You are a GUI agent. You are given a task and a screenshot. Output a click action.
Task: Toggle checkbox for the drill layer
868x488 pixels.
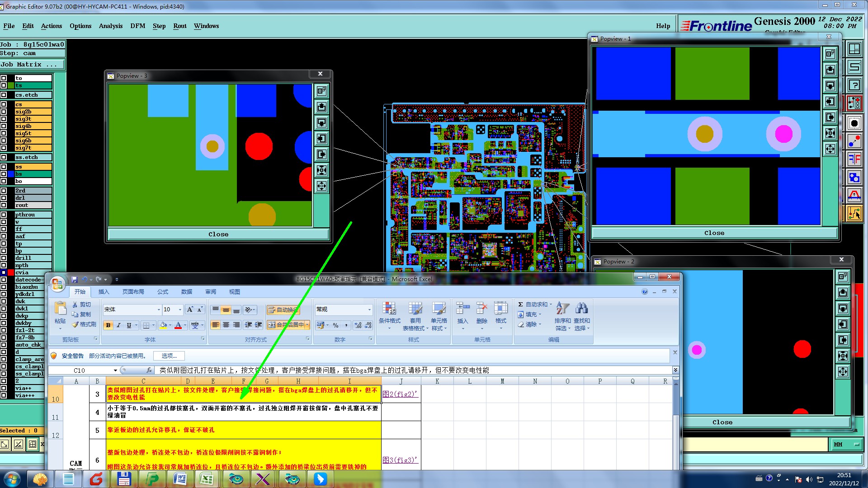pos(4,258)
